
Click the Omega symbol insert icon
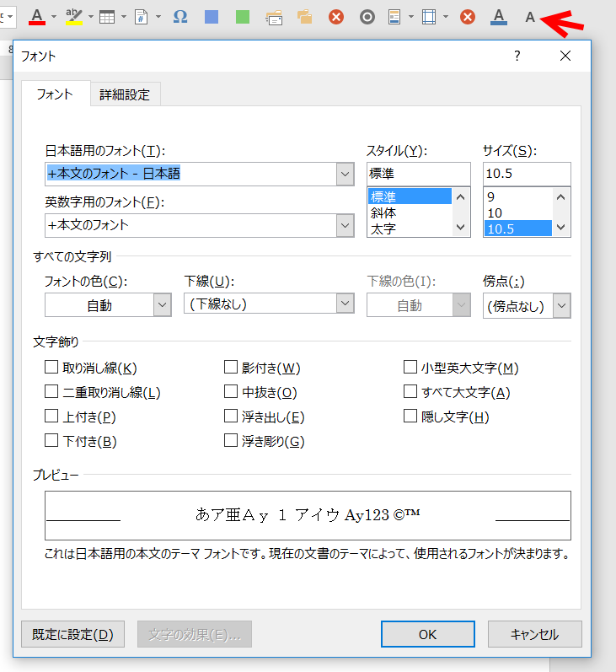click(179, 16)
